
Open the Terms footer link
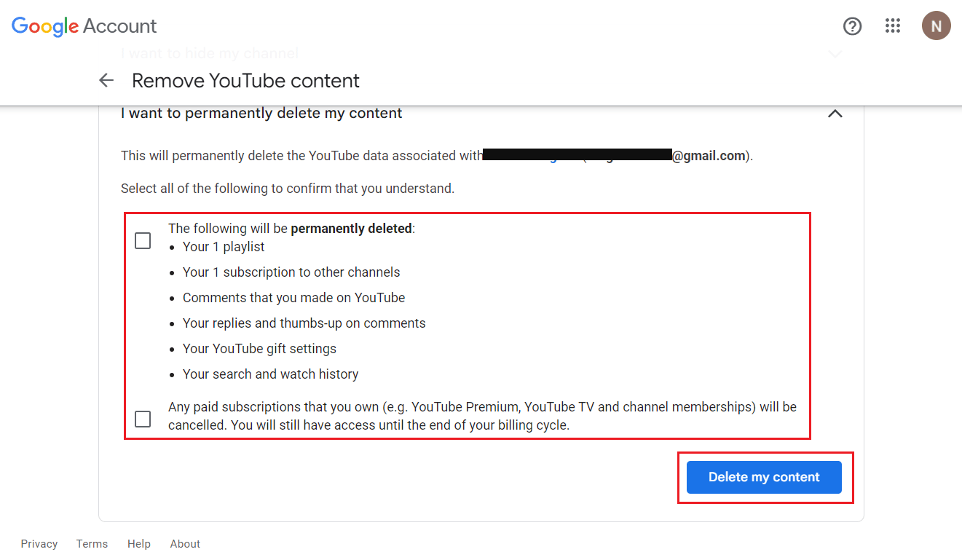[92, 544]
